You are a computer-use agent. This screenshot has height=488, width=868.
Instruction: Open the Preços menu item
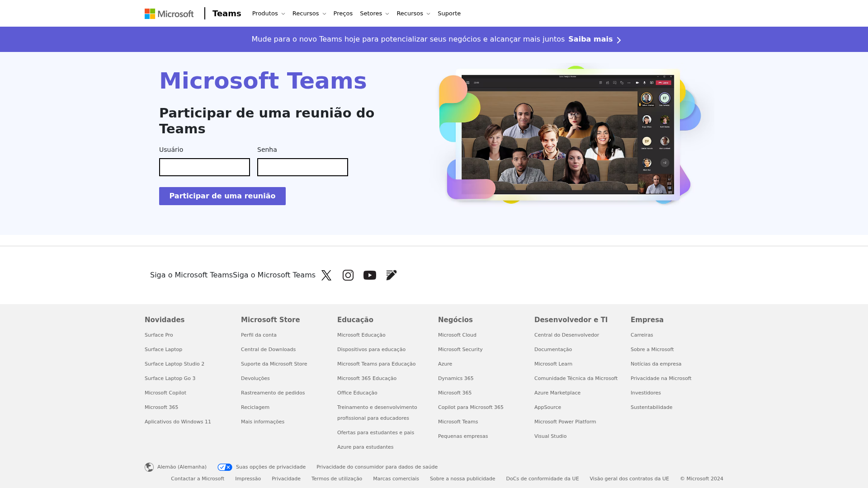(343, 14)
